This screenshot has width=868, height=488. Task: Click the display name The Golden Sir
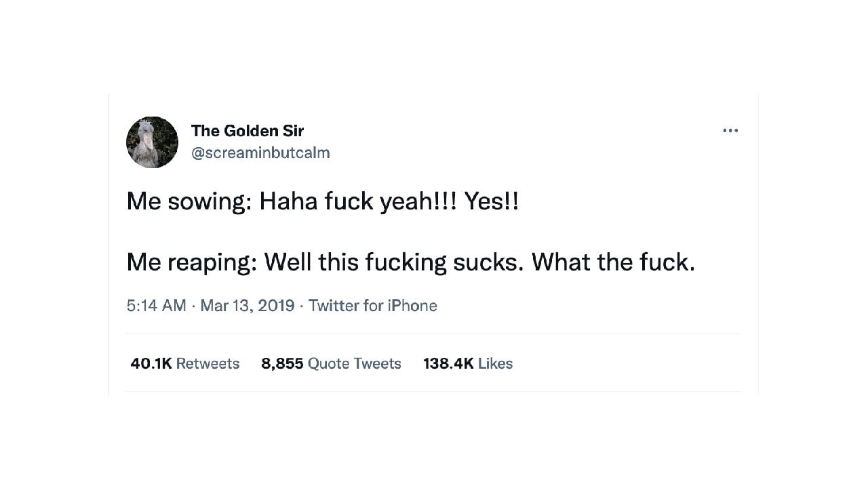click(x=247, y=131)
